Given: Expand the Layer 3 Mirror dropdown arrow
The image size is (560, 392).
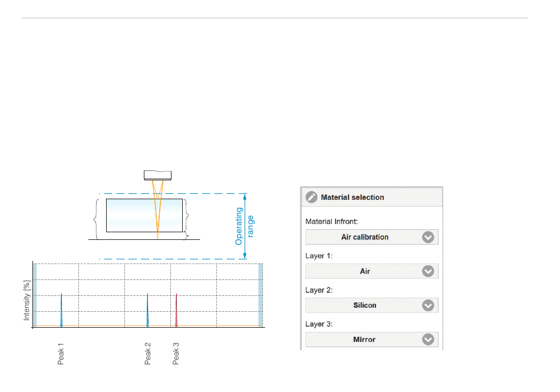Looking at the screenshot, I should point(428,339).
